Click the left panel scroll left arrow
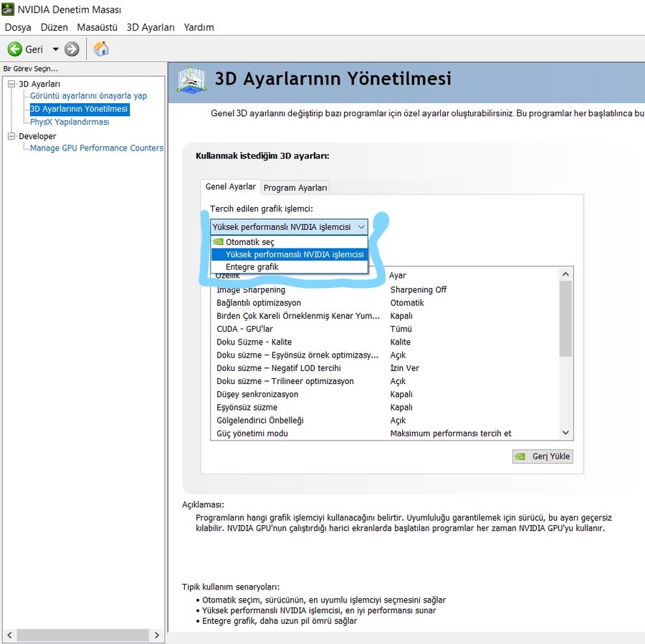This screenshot has height=644, width=645. click(9, 635)
